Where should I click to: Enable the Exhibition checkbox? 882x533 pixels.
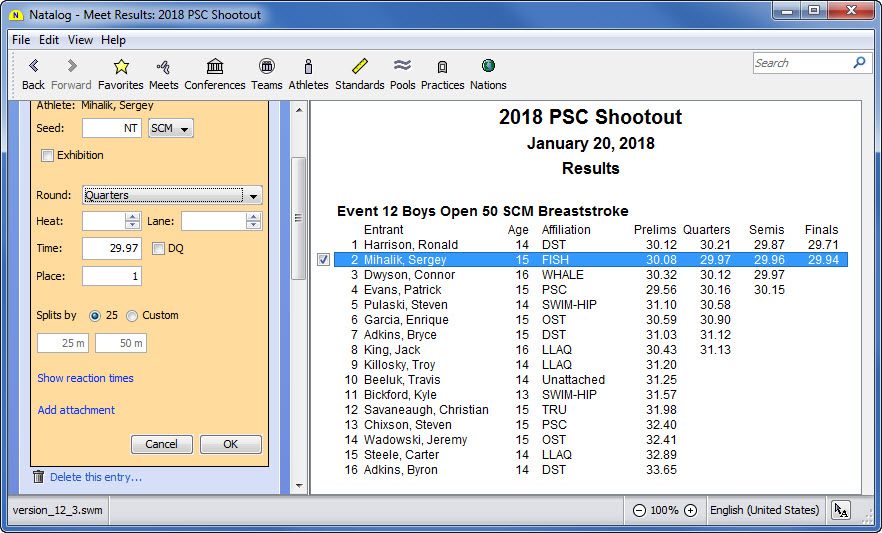point(47,156)
